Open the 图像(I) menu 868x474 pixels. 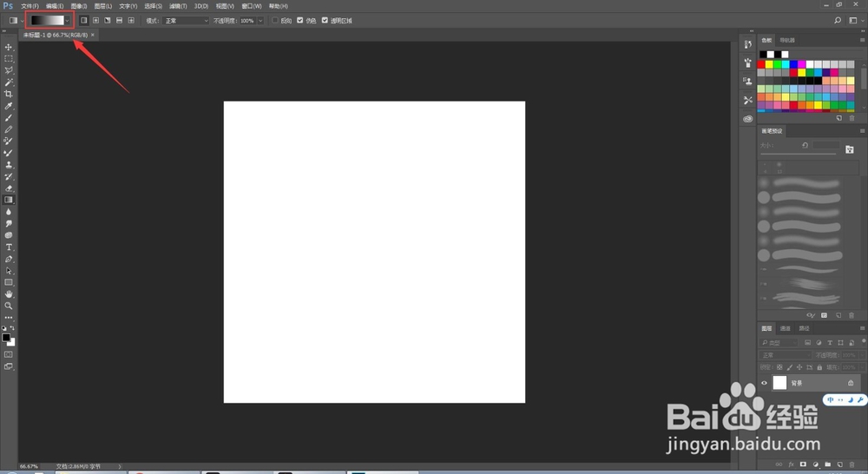pos(79,6)
